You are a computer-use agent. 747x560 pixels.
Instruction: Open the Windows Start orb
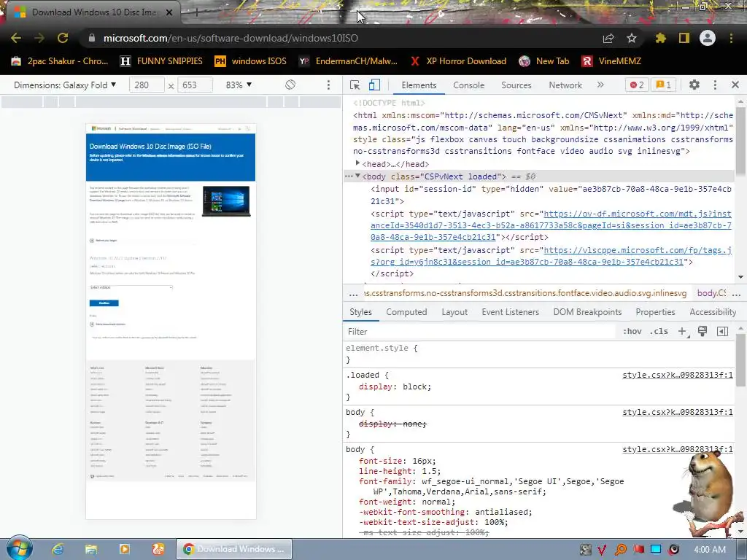pyautogui.click(x=19, y=548)
